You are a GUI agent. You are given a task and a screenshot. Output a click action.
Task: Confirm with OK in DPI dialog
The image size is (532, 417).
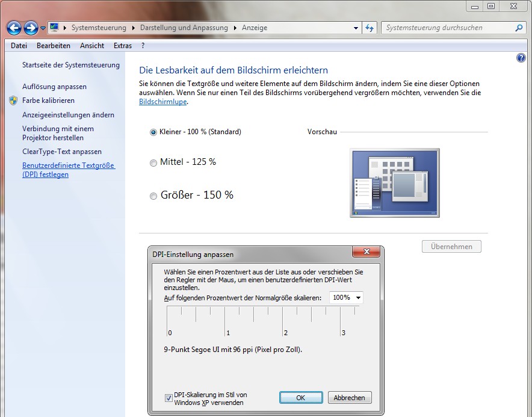[x=301, y=398]
